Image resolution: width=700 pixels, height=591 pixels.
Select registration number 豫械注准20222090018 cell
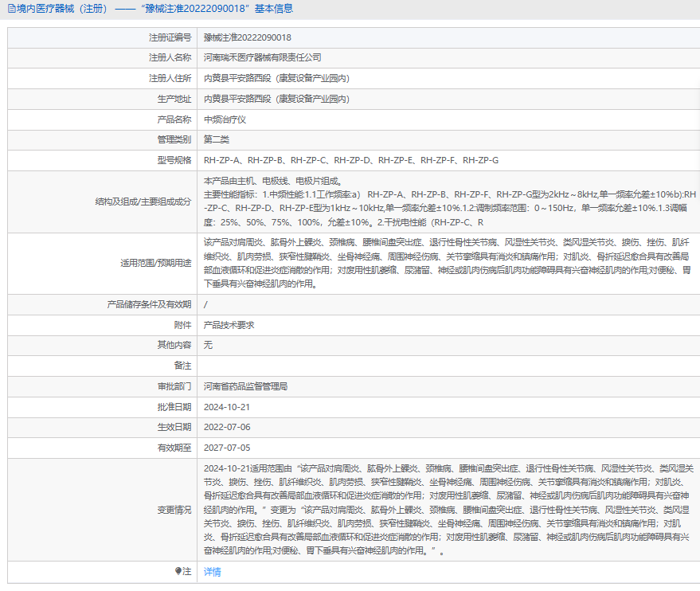pyautogui.click(x=248, y=37)
